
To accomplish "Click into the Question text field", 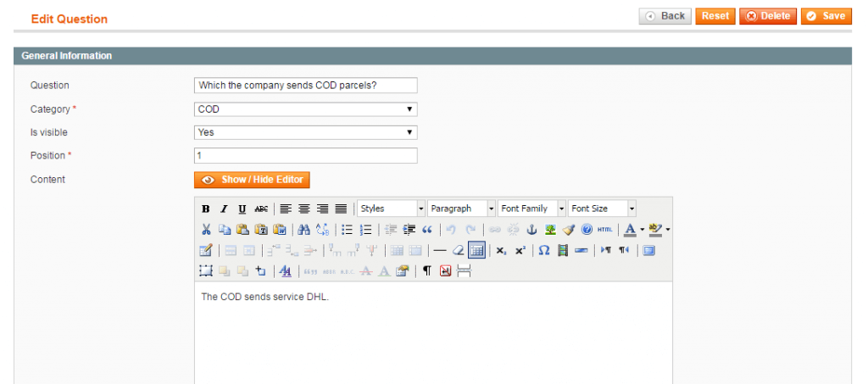I will [x=305, y=86].
